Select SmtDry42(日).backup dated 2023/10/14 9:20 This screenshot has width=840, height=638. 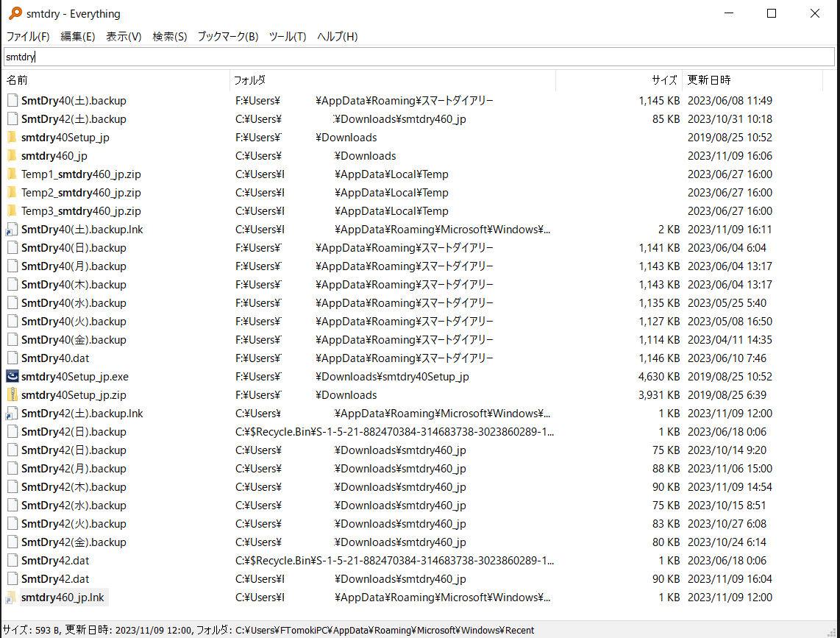point(74,450)
